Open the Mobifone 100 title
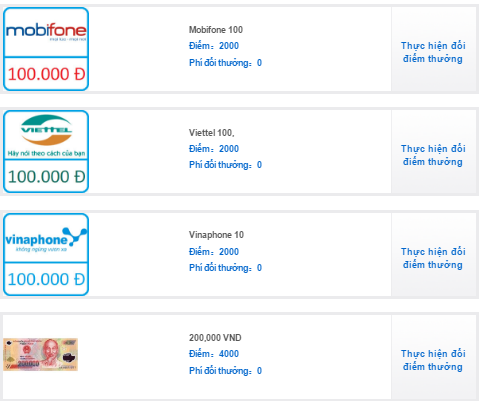The image size is (484, 401). tap(216, 30)
